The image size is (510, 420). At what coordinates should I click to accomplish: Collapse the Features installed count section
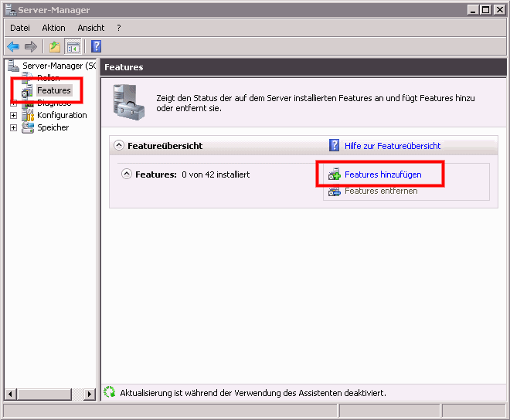pos(127,174)
